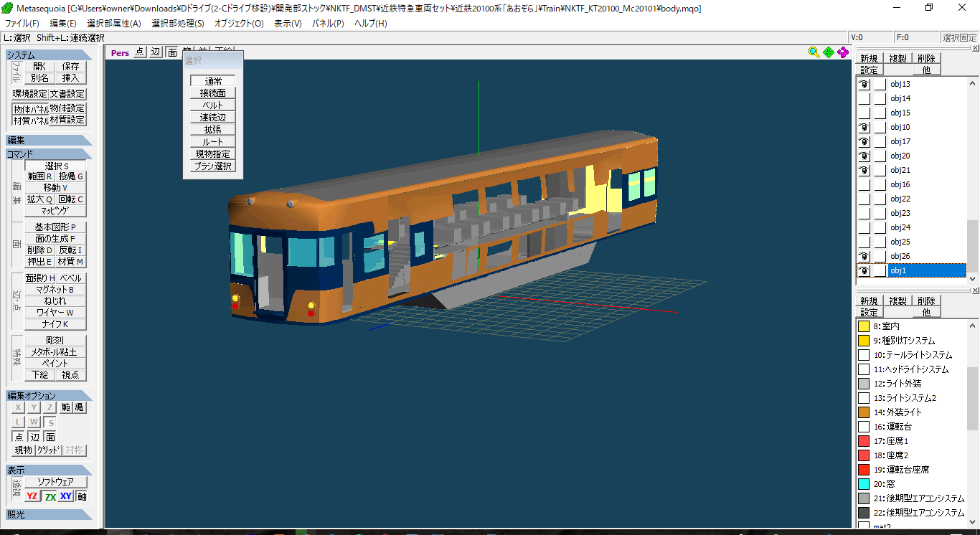This screenshot has width=980, height=535.
Task: Click the yellow magnifier zoom view icon
Action: [x=814, y=52]
